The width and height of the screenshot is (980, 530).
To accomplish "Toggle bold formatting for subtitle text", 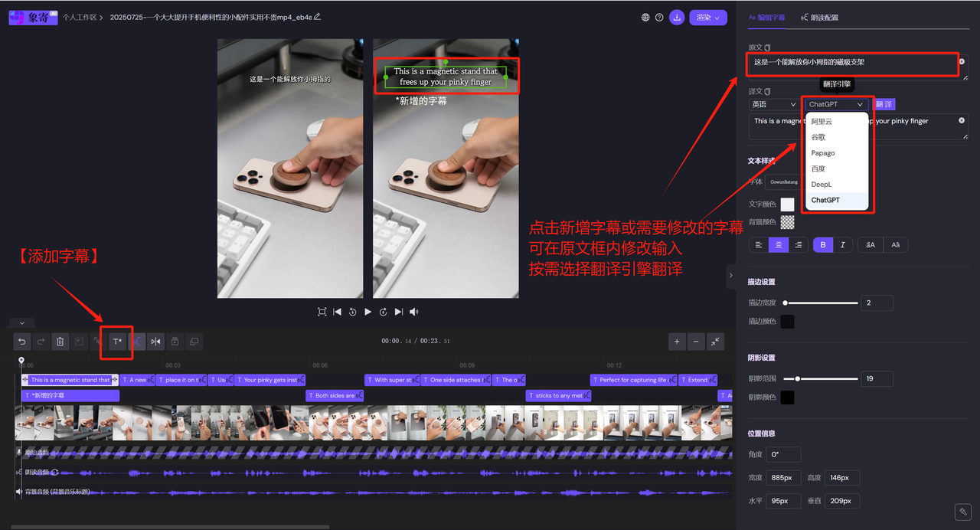I will pyautogui.click(x=823, y=244).
